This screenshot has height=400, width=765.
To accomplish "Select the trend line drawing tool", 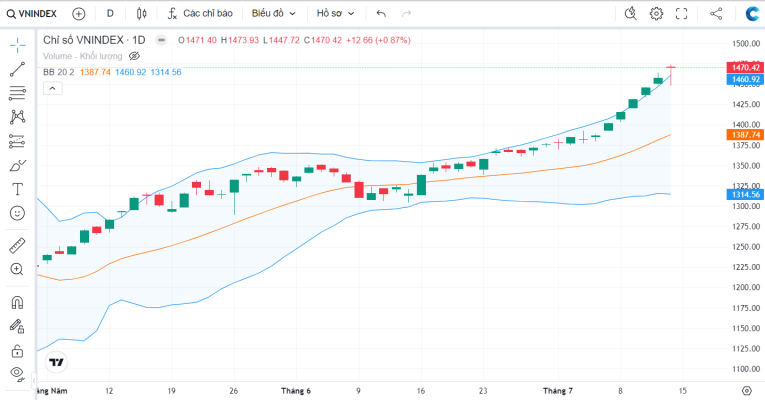I will [x=18, y=69].
